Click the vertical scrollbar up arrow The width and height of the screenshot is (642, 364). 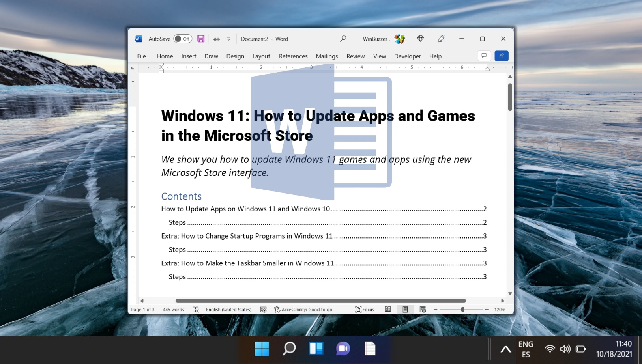[510, 77]
